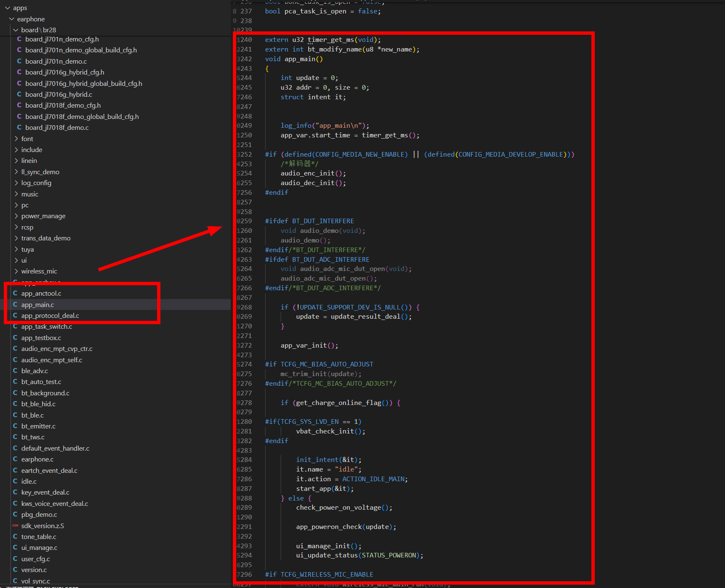
Task: Click C icon of board_jl701n_demo_cfg.h
Action: pos(19,39)
